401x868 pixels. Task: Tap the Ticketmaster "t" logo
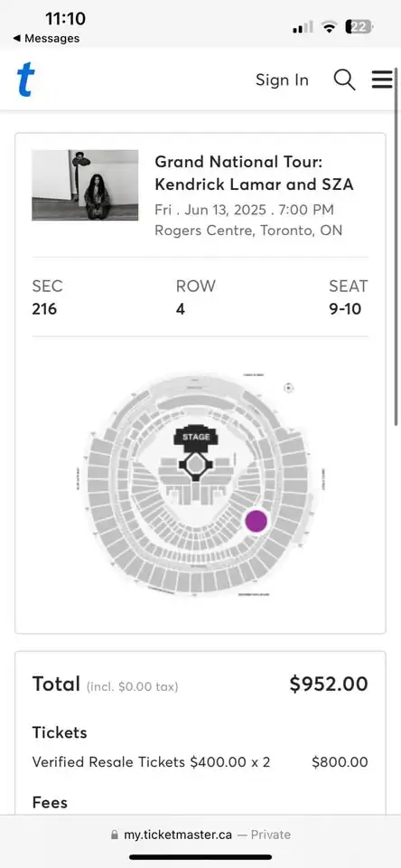[x=25, y=80]
